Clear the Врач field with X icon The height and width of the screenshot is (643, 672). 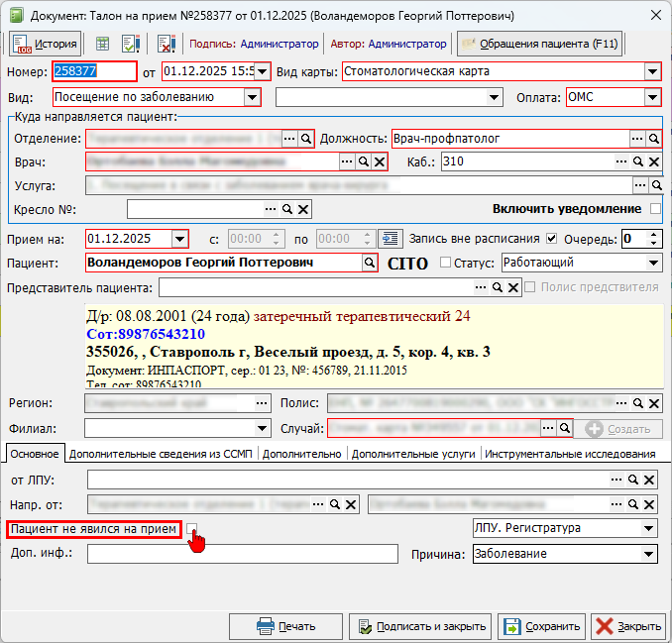pyautogui.click(x=379, y=161)
